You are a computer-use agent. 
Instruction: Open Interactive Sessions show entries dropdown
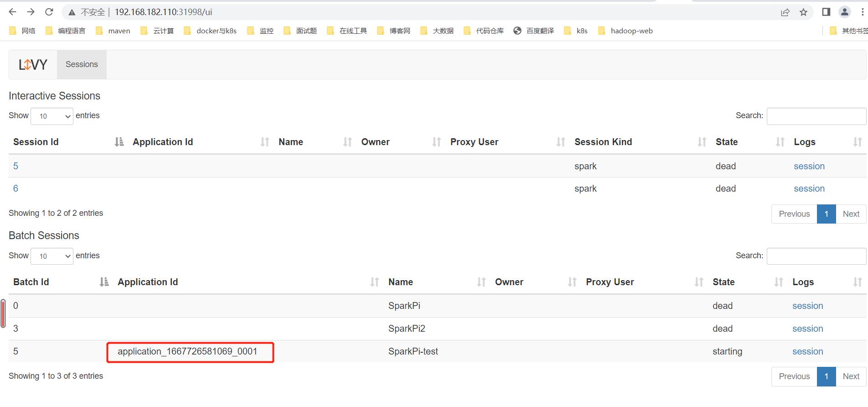pos(52,116)
